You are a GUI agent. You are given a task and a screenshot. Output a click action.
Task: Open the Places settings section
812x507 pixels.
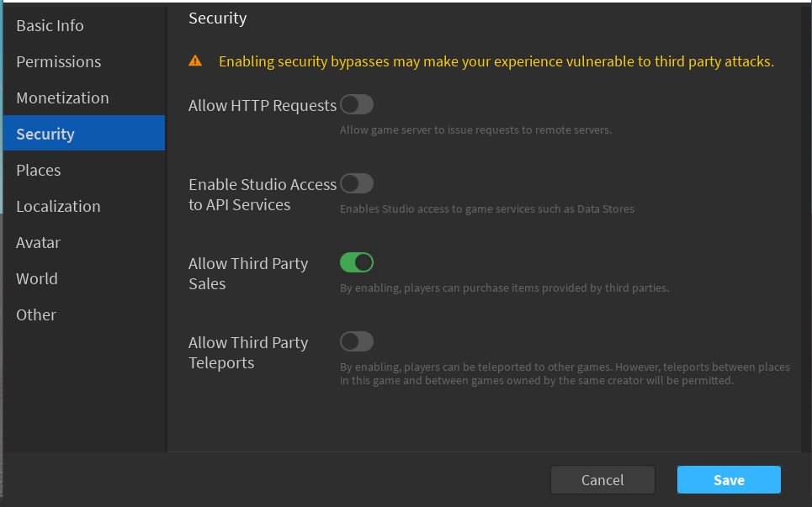38,170
